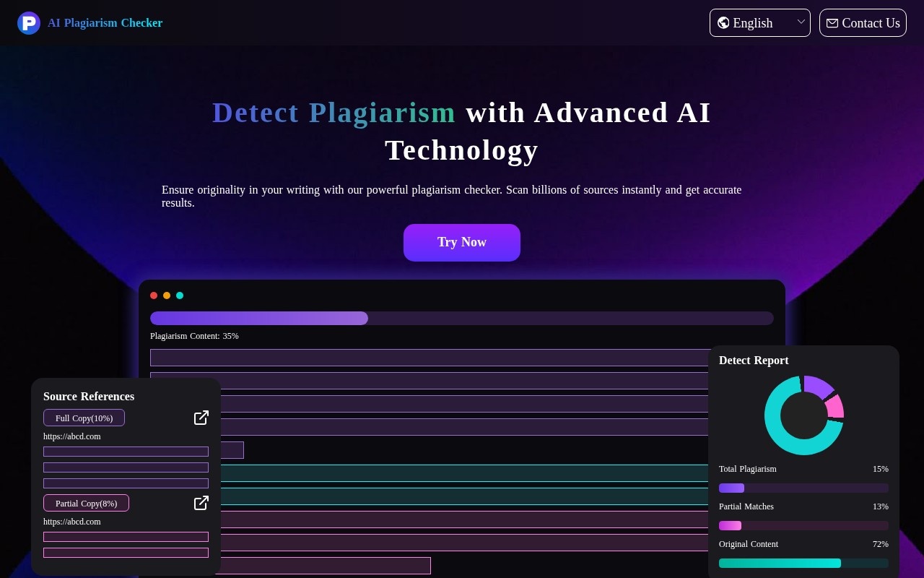This screenshot has height=578, width=924.
Task: Click the "Original Content" label
Action: (x=749, y=544)
